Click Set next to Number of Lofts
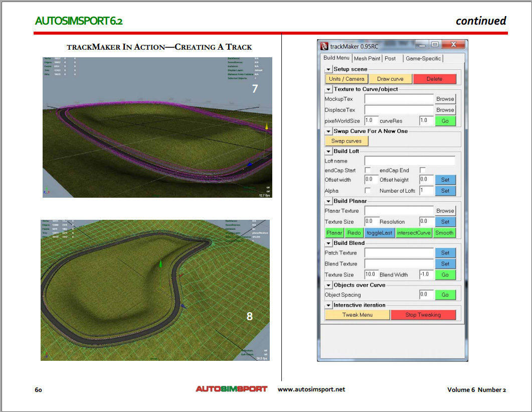 [x=445, y=191]
